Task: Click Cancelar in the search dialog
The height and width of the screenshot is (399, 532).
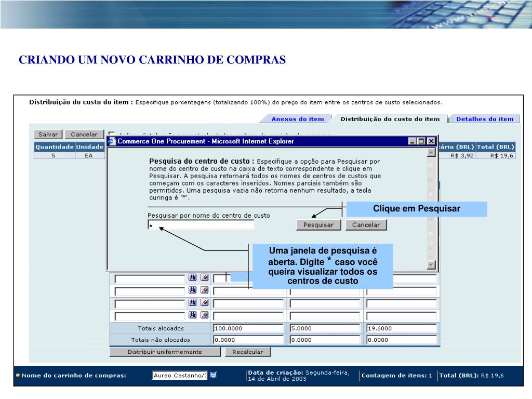Action: point(366,225)
